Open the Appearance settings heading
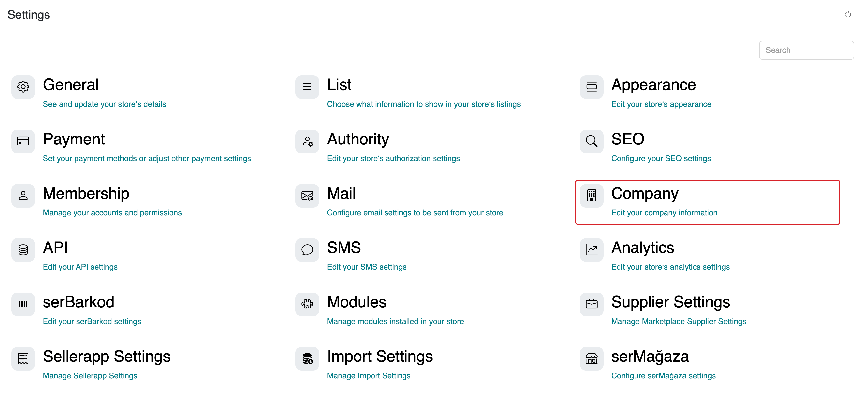The height and width of the screenshot is (404, 868). click(653, 85)
